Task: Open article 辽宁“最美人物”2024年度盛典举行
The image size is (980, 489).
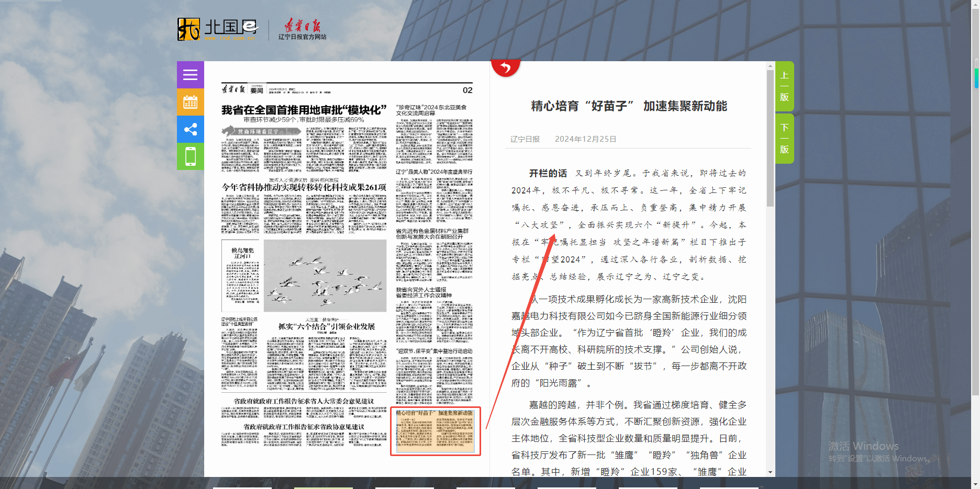Action: click(x=434, y=172)
